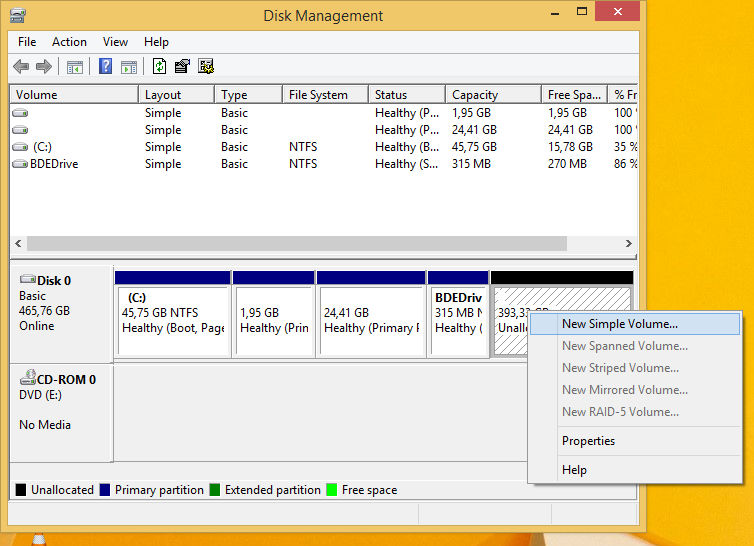Click the (C:) volume name in list
The image size is (754, 546).
click(x=42, y=147)
